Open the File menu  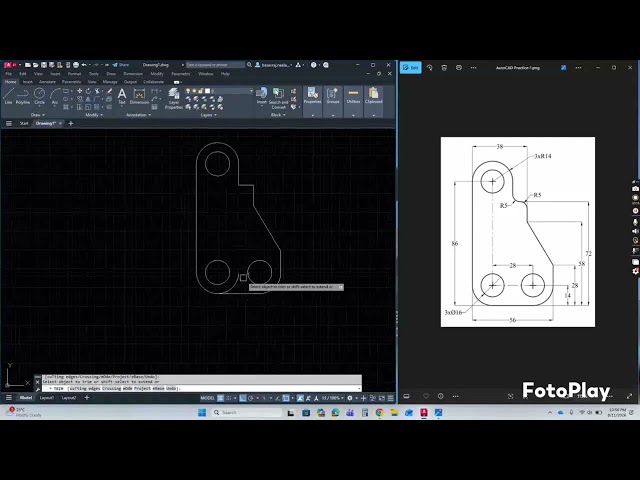tap(9, 74)
